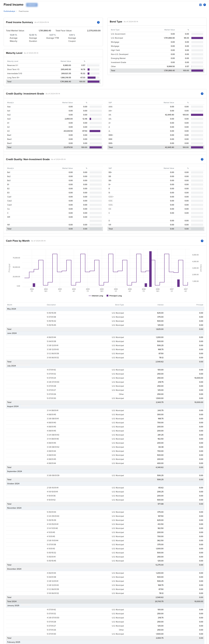Select the principal bar near 2027 1/1
Screen dimensions: 209x644
(178, 283)
